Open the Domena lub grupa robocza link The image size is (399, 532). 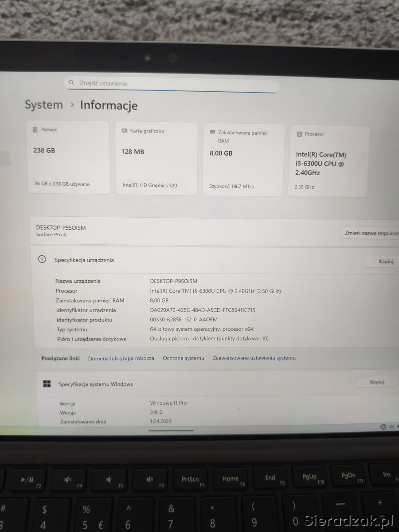[121, 358]
